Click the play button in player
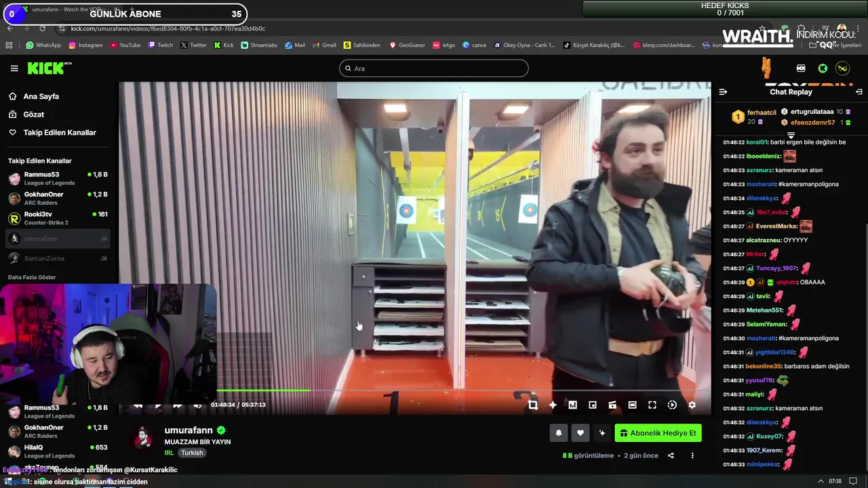 tap(157, 405)
